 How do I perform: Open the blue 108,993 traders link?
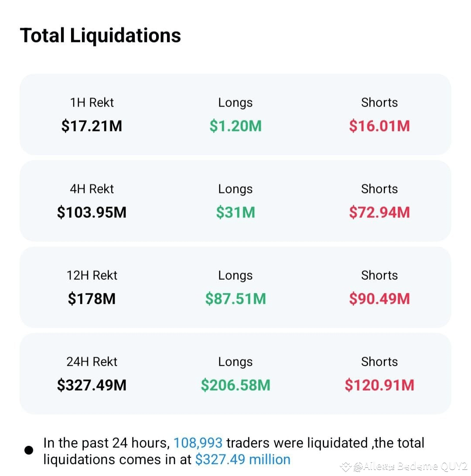(x=198, y=443)
